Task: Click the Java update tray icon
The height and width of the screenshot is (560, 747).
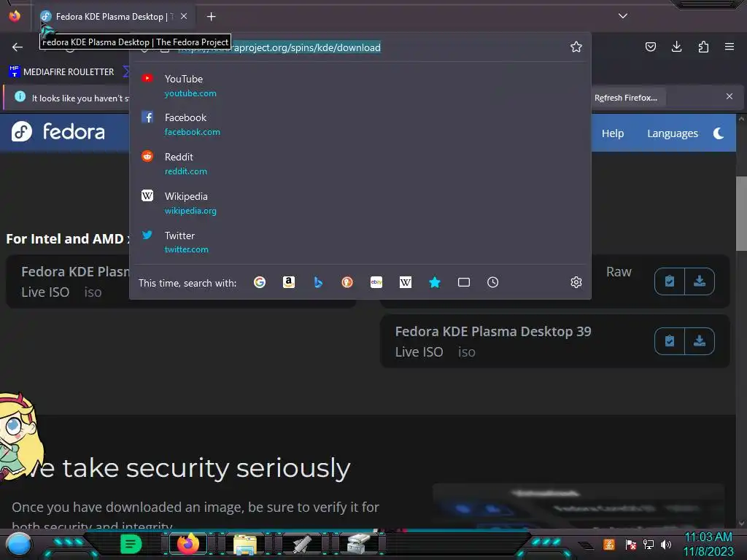Action: coord(609,544)
